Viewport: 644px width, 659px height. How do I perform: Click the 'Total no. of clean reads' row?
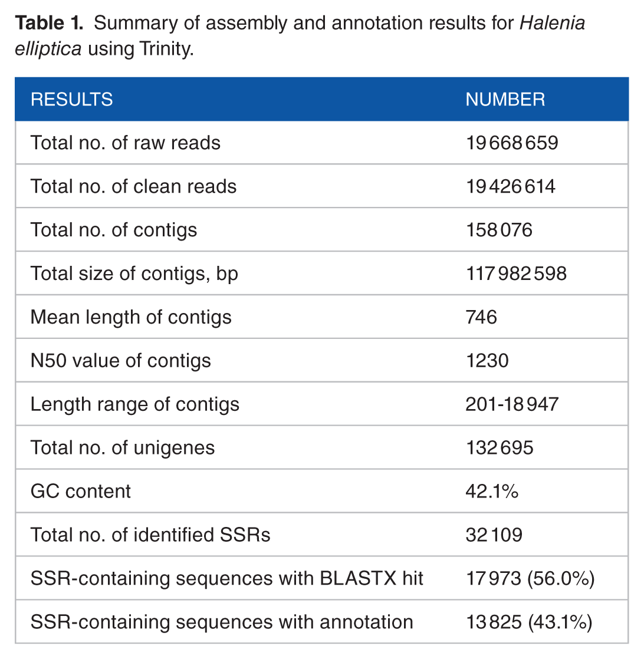click(x=321, y=186)
